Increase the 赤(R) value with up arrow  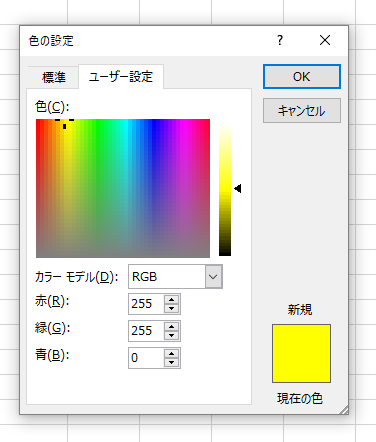[x=172, y=299]
